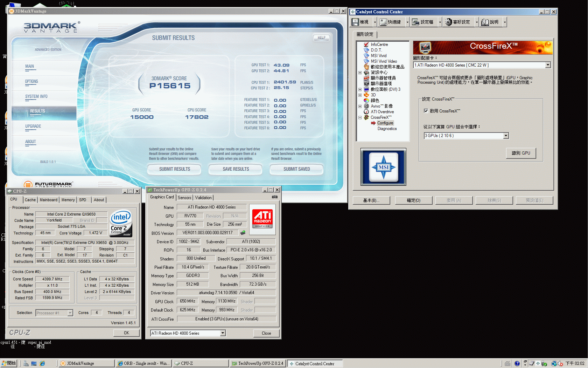Expand the 資訊中心 tree node
Screen dimensions: 588x368
(x=360, y=73)
